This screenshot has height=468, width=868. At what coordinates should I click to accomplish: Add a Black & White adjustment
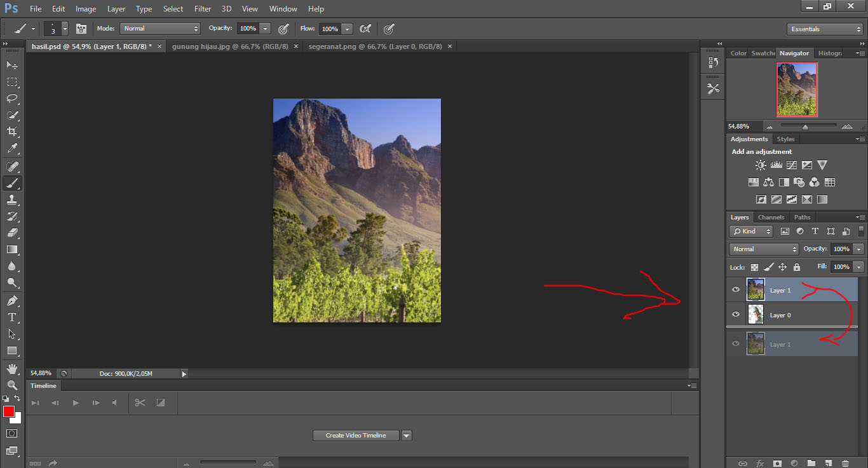pos(784,182)
